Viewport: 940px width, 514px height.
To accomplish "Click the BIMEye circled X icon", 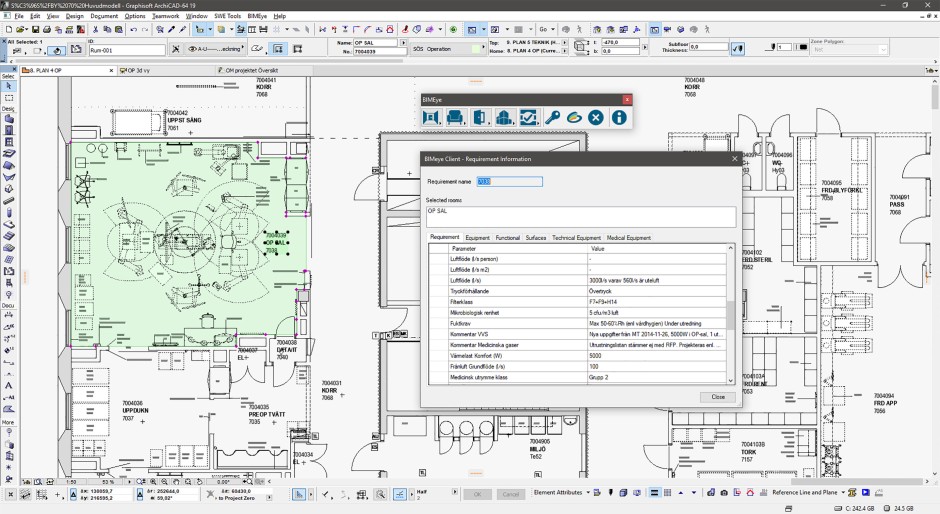I will click(596, 118).
